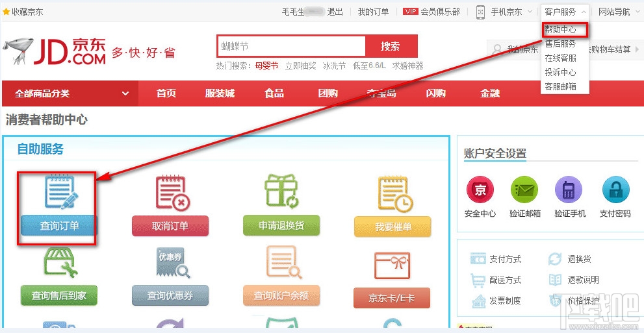Open the 食品 navigation tab
The image size is (644, 333).
[274, 93]
